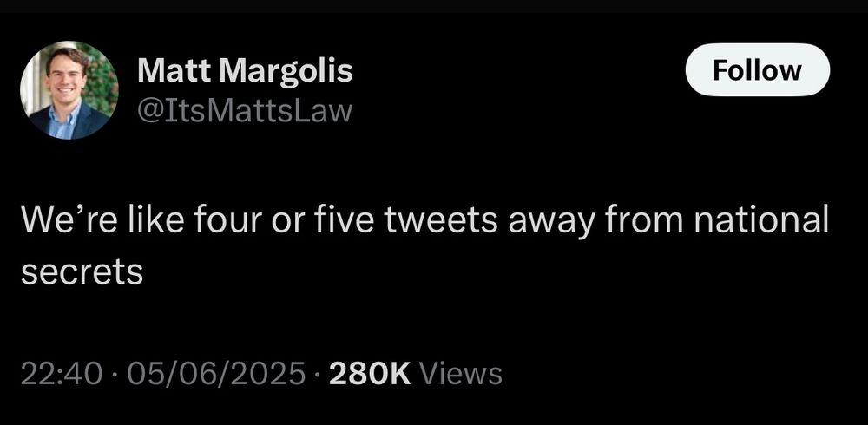
Task: Open Matt Margolis's round profile picture
Action: pyautogui.click(x=69, y=90)
